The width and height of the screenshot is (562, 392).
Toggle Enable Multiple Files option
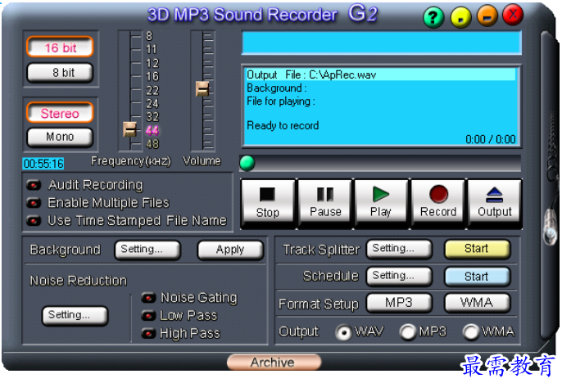coord(34,203)
